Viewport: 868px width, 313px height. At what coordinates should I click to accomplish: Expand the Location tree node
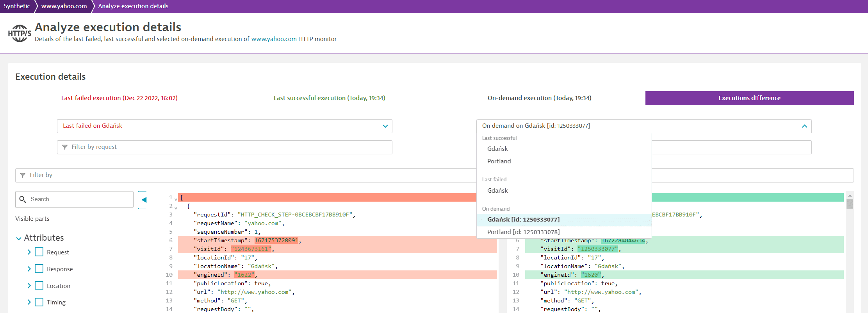pyautogui.click(x=29, y=286)
